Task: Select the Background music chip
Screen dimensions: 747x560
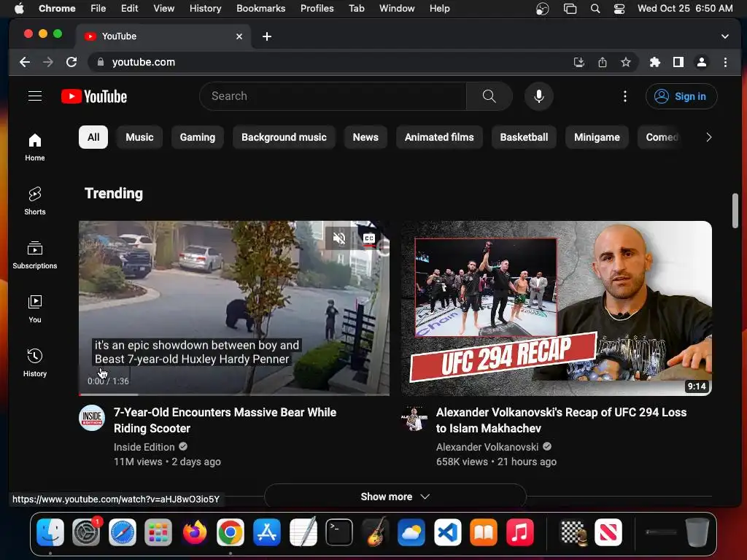Action: click(284, 137)
